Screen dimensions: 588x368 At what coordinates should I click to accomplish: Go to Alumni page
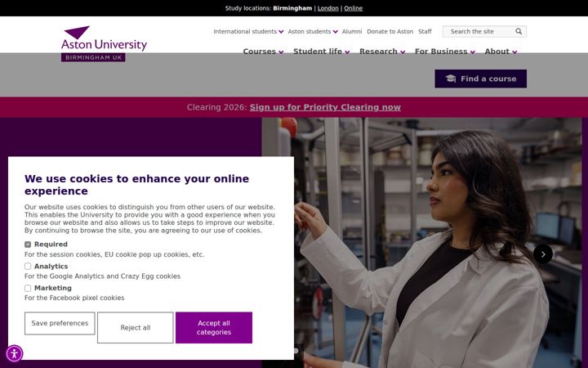352,32
